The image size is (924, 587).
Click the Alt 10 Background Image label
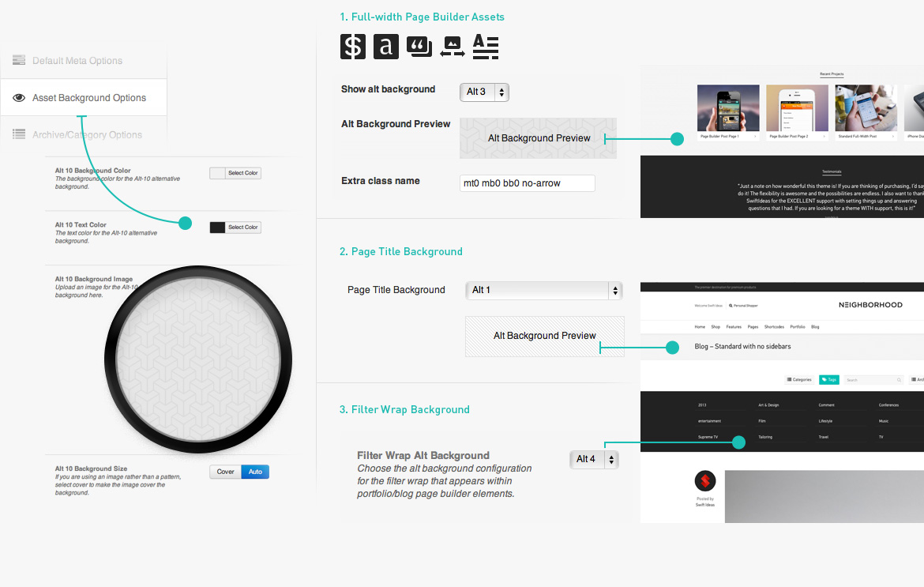pyautogui.click(x=94, y=280)
